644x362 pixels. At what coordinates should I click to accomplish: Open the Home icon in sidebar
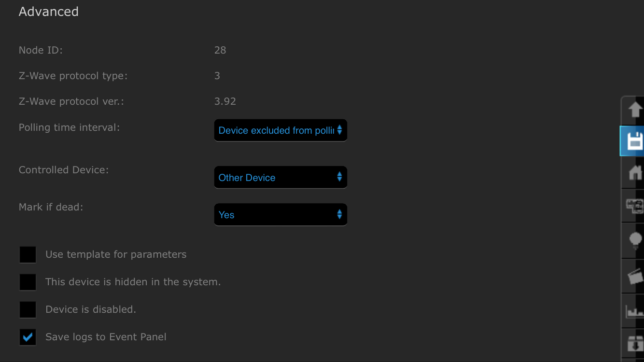634,172
